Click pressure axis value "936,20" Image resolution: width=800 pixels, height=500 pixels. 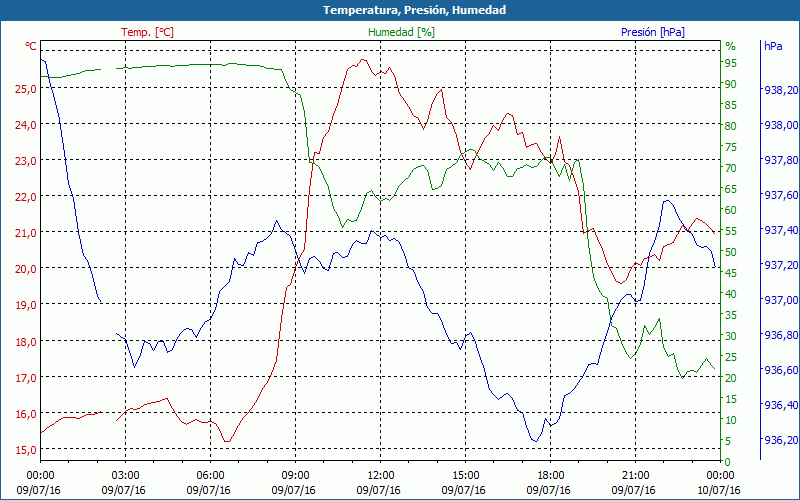(781, 440)
